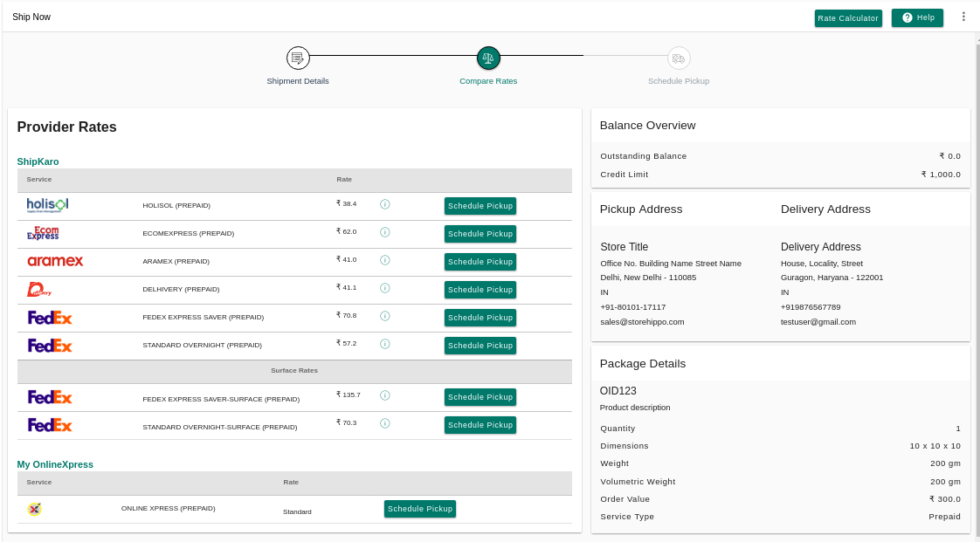Click the Outstanding Balance ₹ 0.0 value

click(950, 156)
